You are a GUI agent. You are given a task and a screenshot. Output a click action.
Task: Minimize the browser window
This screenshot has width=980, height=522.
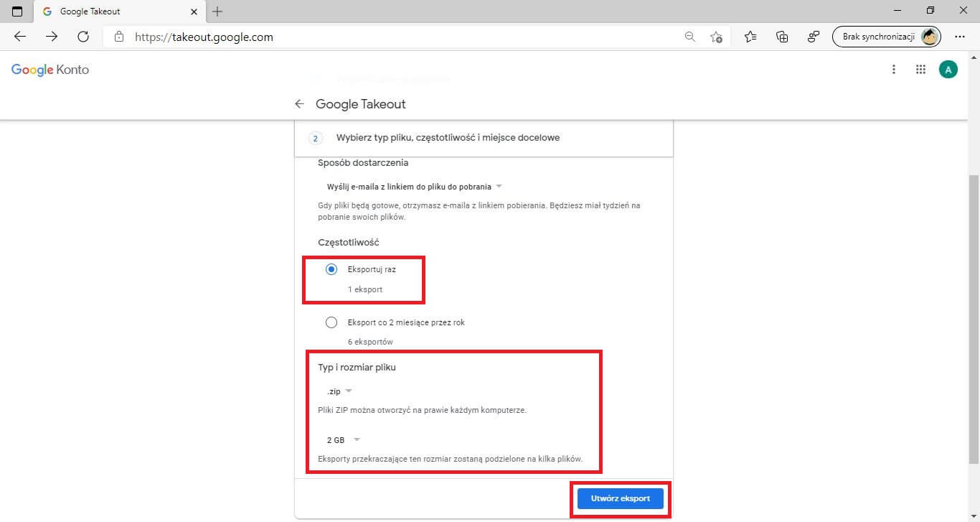click(x=898, y=10)
